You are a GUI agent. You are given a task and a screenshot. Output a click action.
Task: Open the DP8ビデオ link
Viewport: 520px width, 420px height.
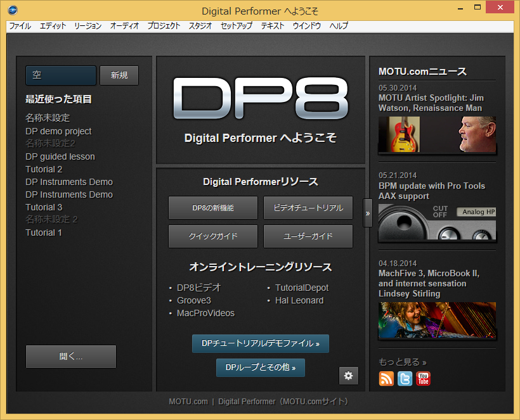click(198, 288)
